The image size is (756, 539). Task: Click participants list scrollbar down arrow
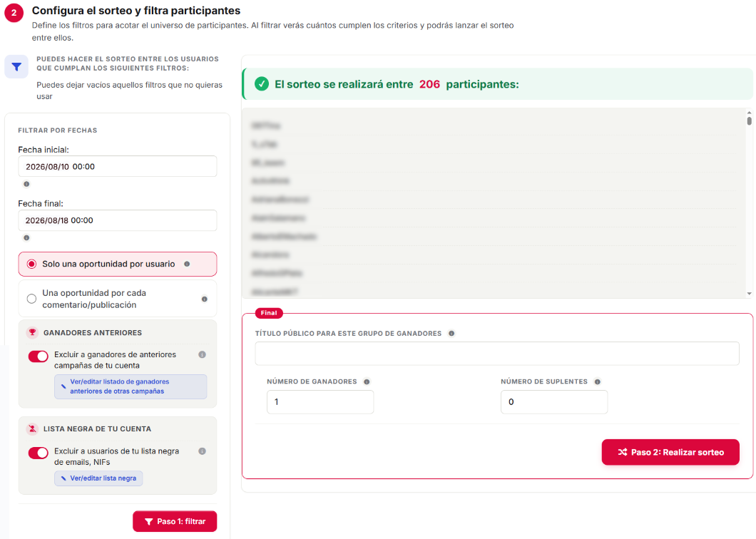(x=750, y=293)
